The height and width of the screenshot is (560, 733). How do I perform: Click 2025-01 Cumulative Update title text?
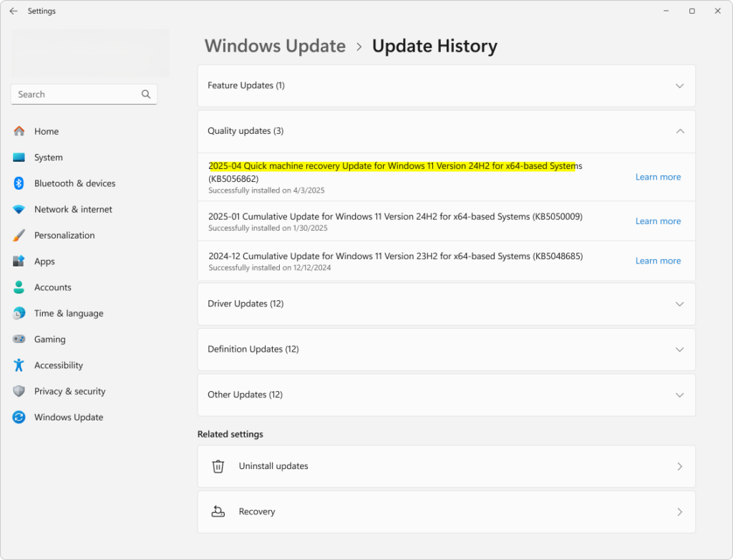tap(395, 216)
